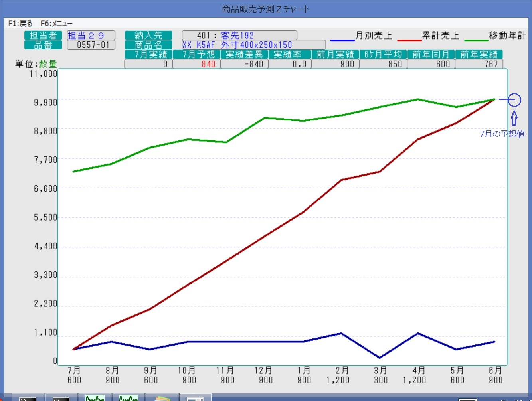Select the 1,200 value under 2月

[338, 380]
